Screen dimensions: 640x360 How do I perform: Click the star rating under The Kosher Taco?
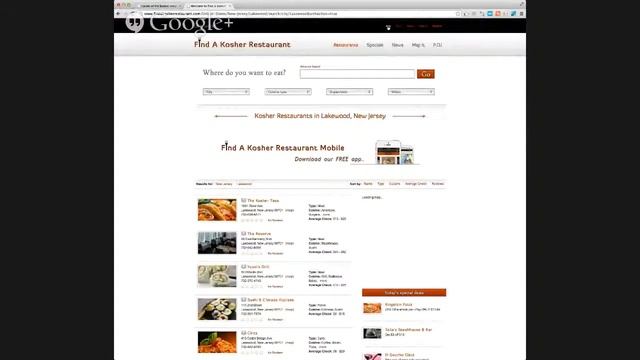click(252, 220)
